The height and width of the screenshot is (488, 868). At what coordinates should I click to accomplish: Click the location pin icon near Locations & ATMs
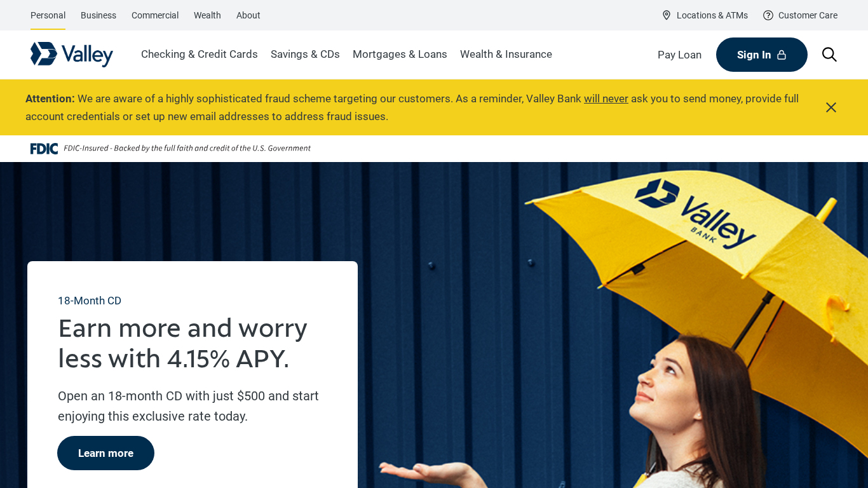point(667,15)
